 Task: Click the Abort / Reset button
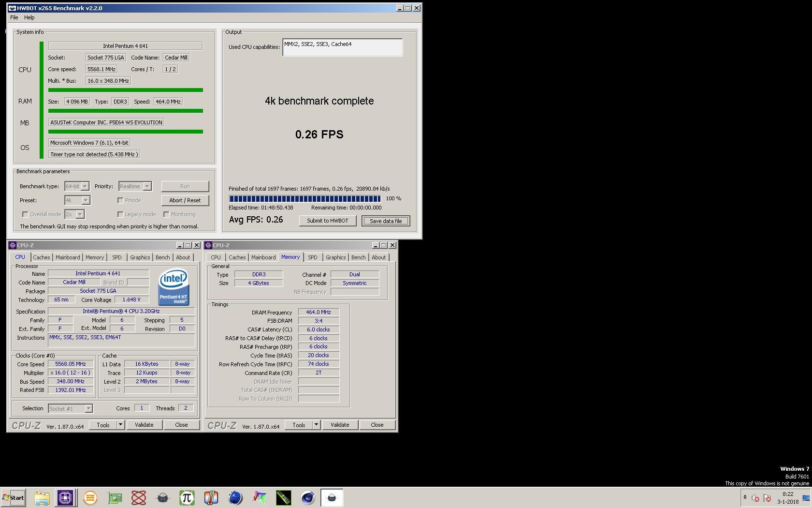click(x=185, y=200)
